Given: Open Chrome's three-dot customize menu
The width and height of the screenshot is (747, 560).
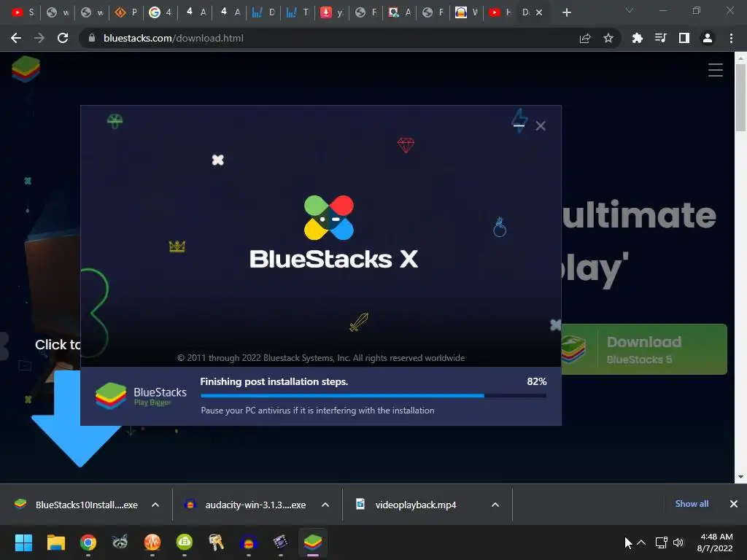Looking at the screenshot, I should (x=731, y=38).
